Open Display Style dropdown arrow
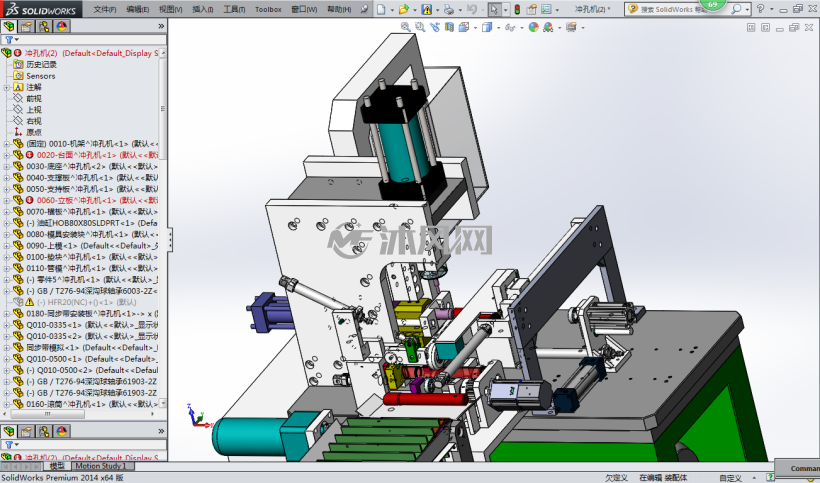This screenshot has height=483, width=820. click(498, 28)
